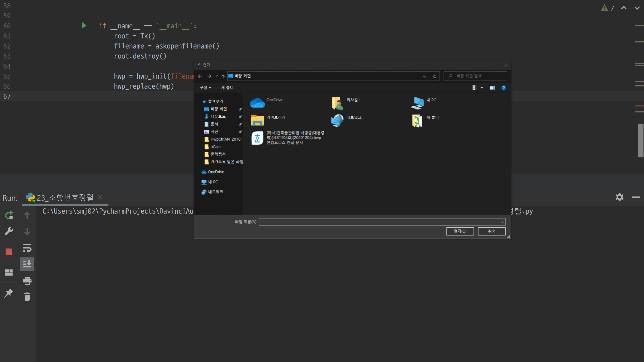
Task: Toggle soft-wrap in run console
Action: (27, 248)
